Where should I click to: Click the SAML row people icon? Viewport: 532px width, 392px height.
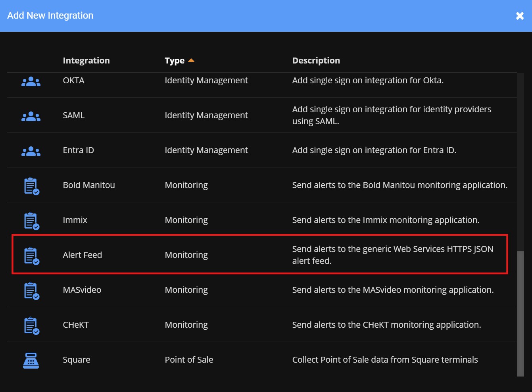[x=31, y=117]
